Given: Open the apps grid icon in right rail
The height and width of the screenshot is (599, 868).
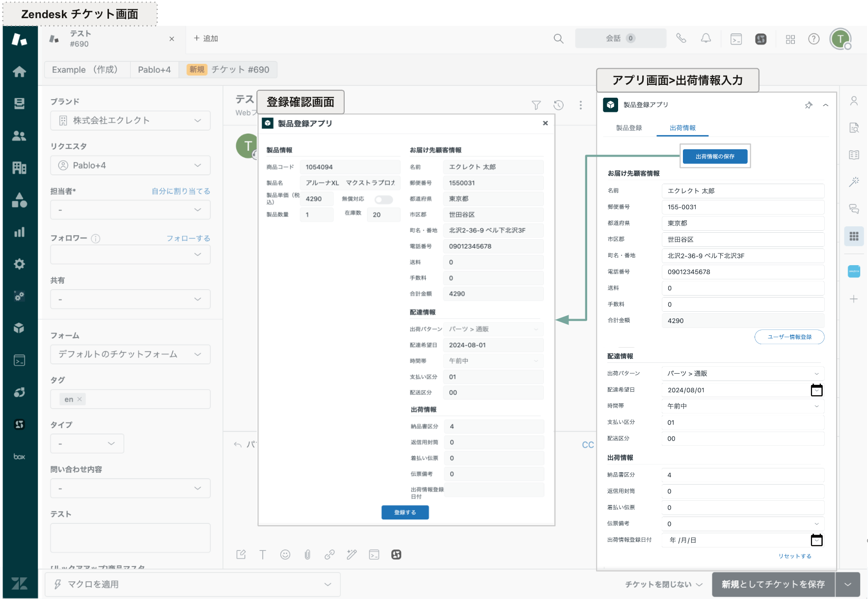Looking at the screenshot, I should [854, 236].
